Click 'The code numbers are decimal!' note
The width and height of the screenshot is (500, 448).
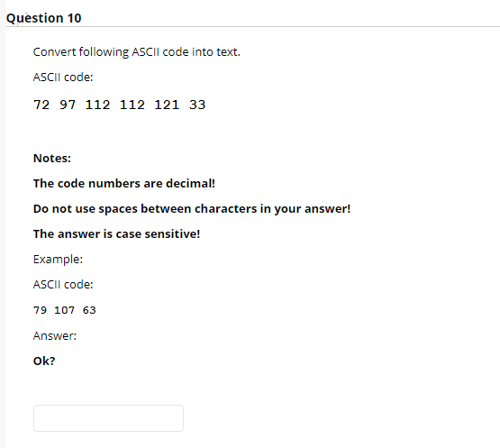click(x=124, y=184)
